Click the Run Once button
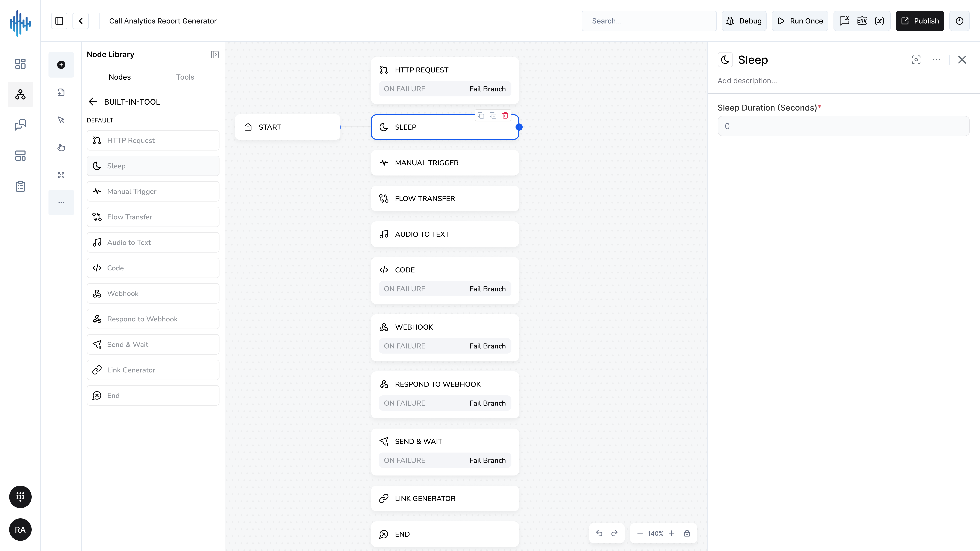 point(800,21)
